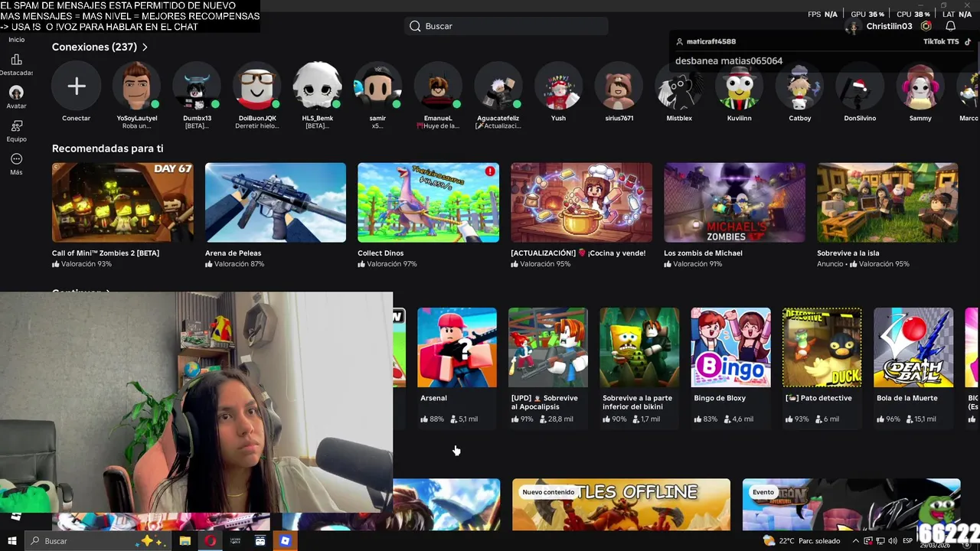Image resolution: width=980 pixels, height=551 pixels.
Task: Open Mistblex's connection avatar
Action: pyautogui.click(x=679, y=86)
